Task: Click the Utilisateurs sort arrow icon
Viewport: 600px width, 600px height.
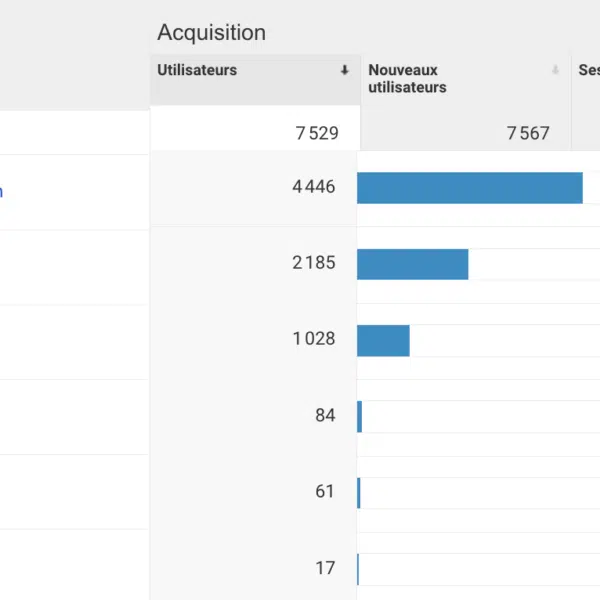Action: point(344,70)
